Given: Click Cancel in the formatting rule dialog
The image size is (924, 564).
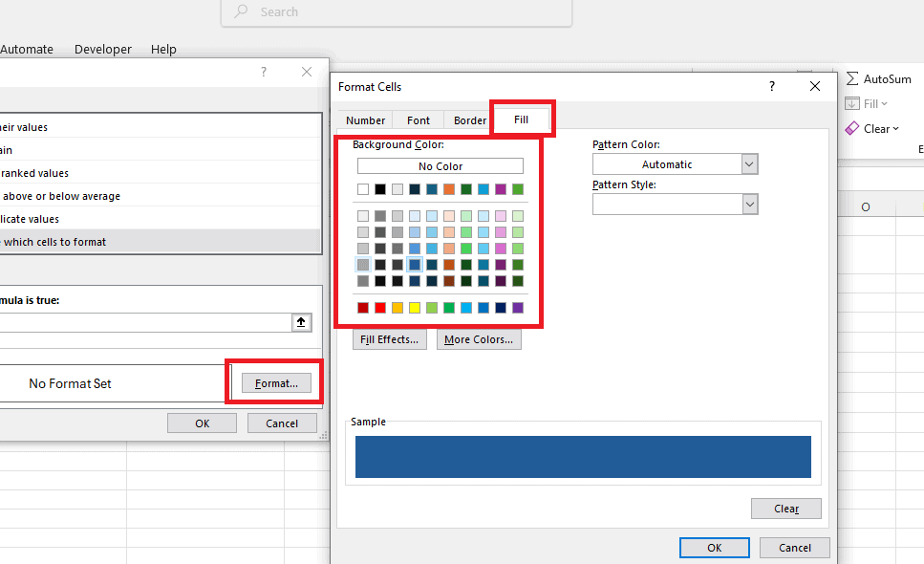Looking at the screenshot, I should click(x=282, y=423).
